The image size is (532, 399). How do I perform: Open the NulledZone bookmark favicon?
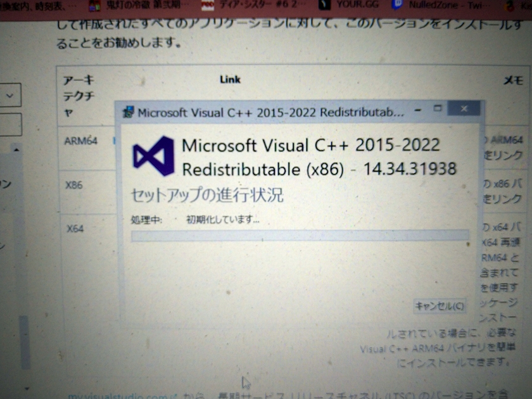click(398, 6)
